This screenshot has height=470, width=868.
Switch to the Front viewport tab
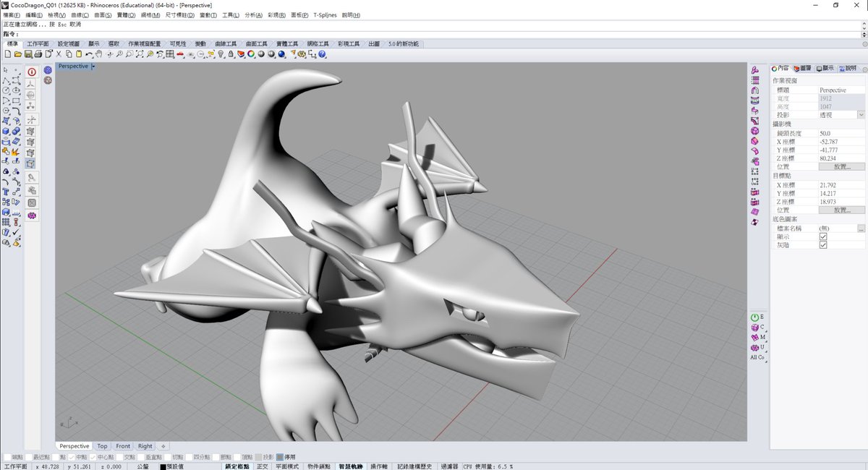(123, 446)
